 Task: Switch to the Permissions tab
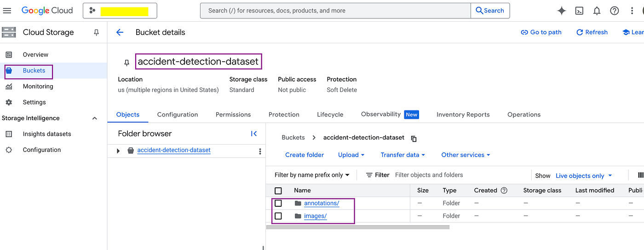click(233, 115)
